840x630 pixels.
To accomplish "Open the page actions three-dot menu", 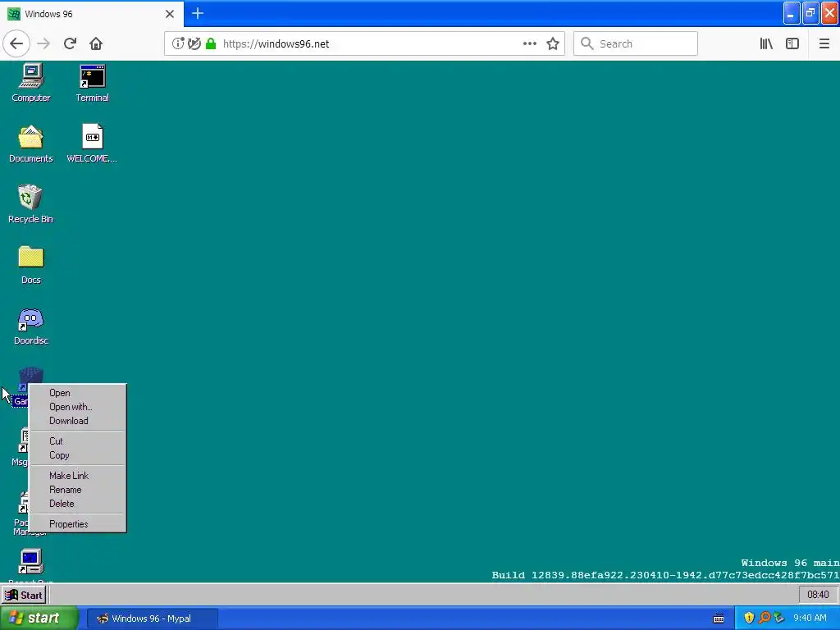I will coord(529,43).
